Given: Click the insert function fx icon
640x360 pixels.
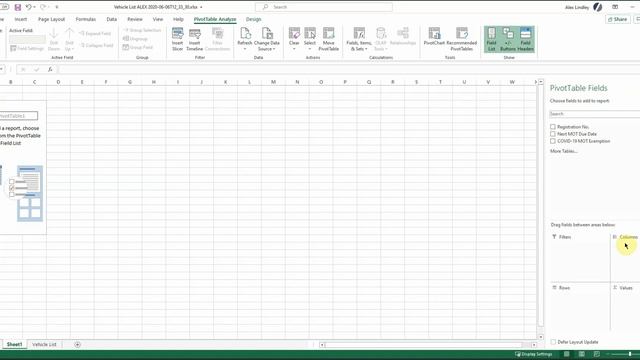Looking at the screenshot, I should click(x=50, y=70).
